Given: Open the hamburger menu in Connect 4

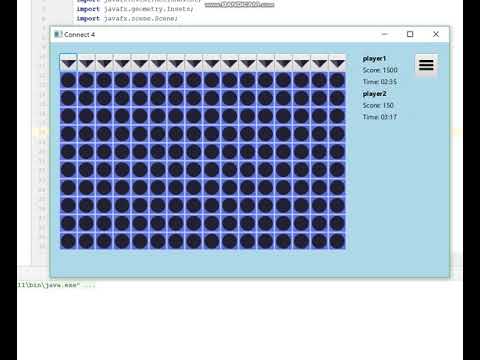Looking at the screenshot, I should 426,65.
